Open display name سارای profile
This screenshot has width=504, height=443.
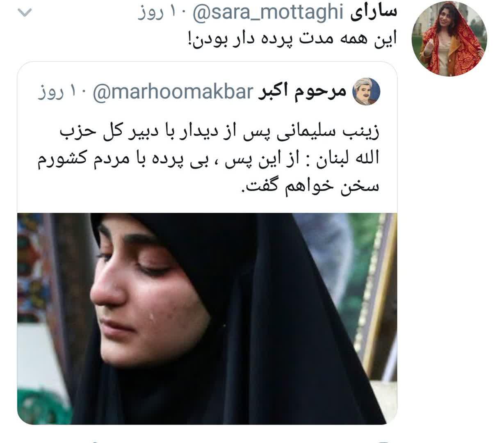tap(374, 12)
